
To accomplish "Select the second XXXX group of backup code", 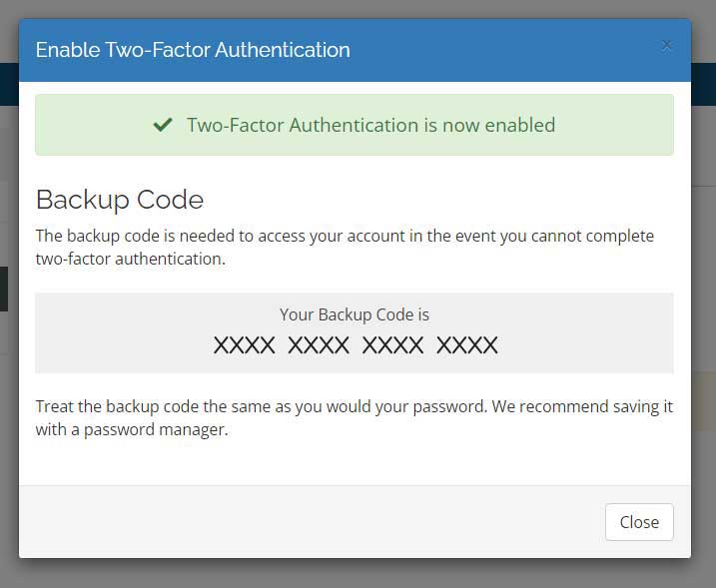I will point(319,345).
